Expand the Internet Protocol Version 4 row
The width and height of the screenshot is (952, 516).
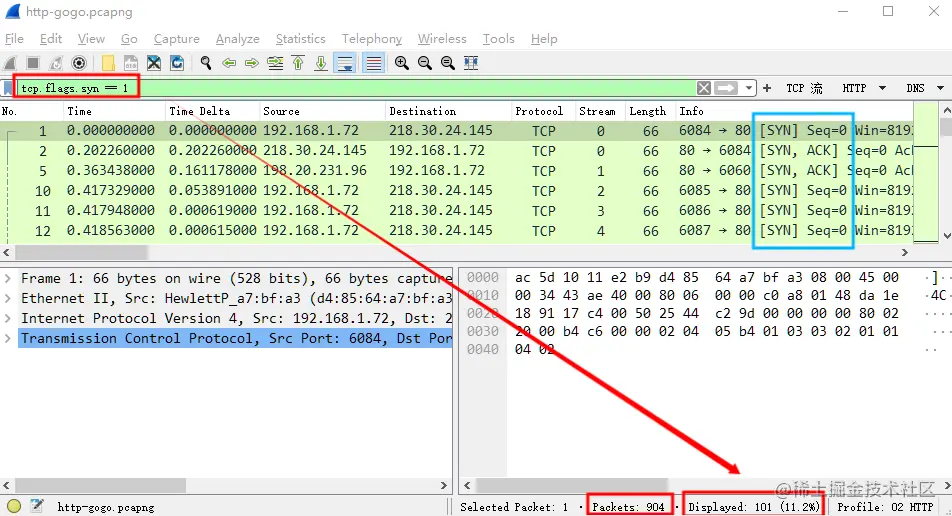point(7,319)
